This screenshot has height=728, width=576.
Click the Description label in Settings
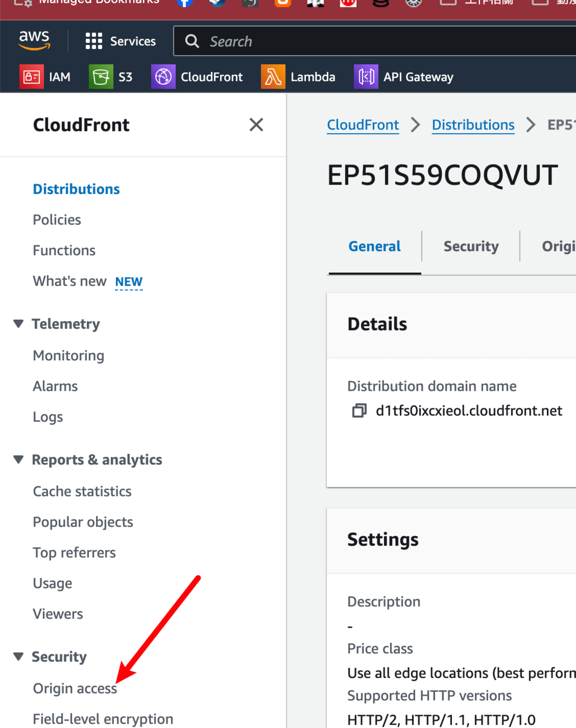point(383,602)
